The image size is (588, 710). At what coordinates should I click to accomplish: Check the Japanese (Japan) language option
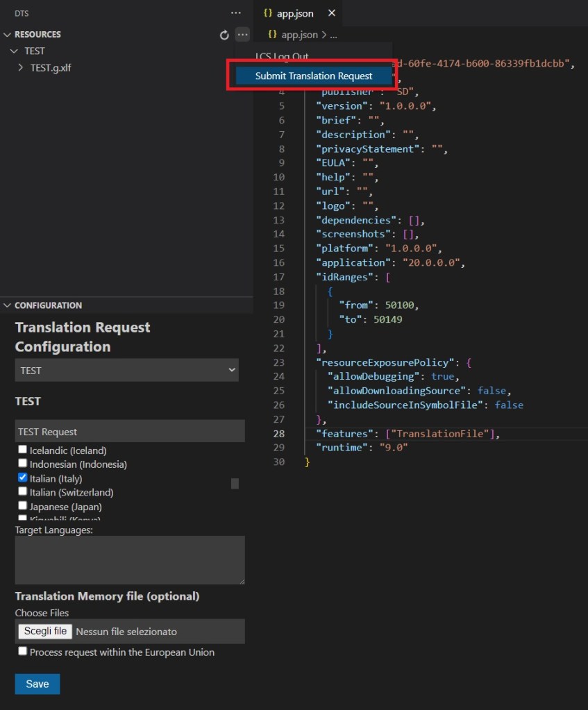(x=23, y=506)
